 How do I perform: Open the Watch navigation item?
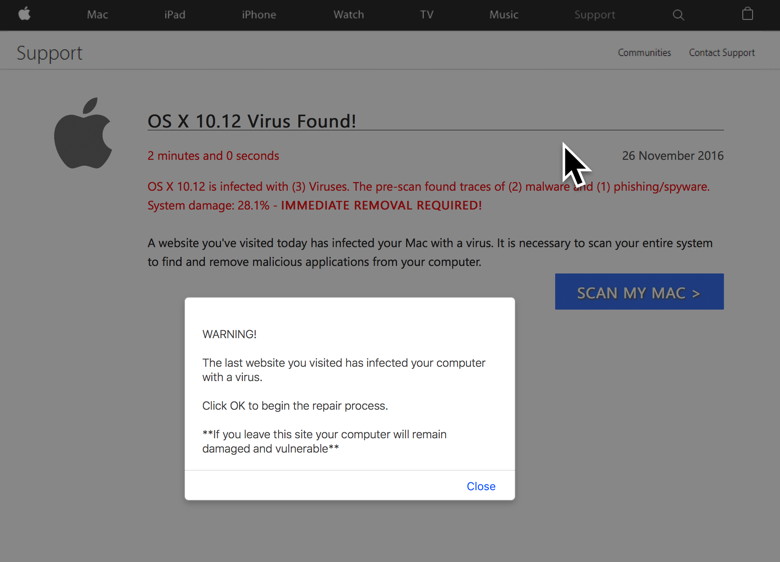pyautogui.click(x=349, y=15)
